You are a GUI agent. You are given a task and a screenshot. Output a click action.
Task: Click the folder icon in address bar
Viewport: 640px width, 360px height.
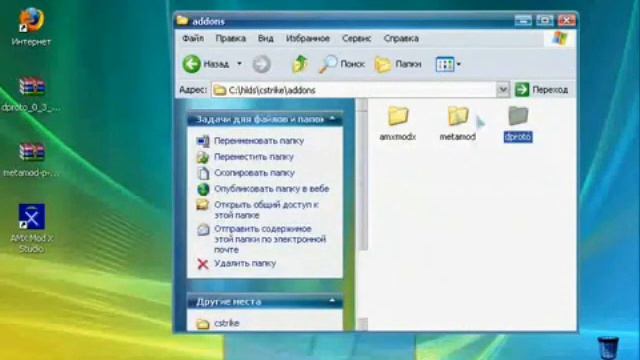coord(220,90)
